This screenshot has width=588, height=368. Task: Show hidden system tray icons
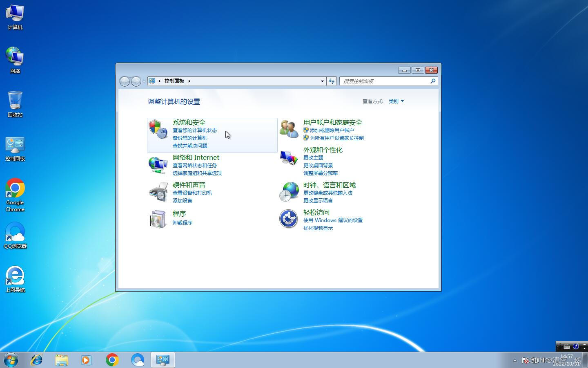(x=515, y=360)
